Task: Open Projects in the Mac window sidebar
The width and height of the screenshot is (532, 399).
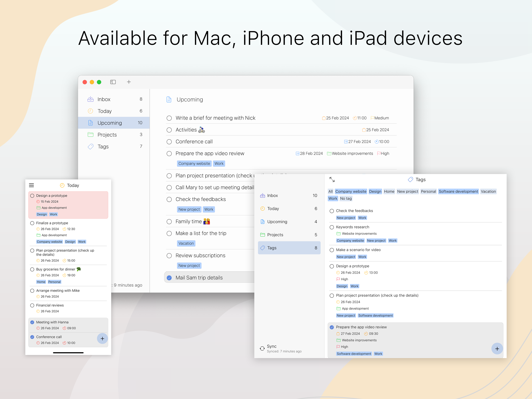Action: tap(114, 134)
